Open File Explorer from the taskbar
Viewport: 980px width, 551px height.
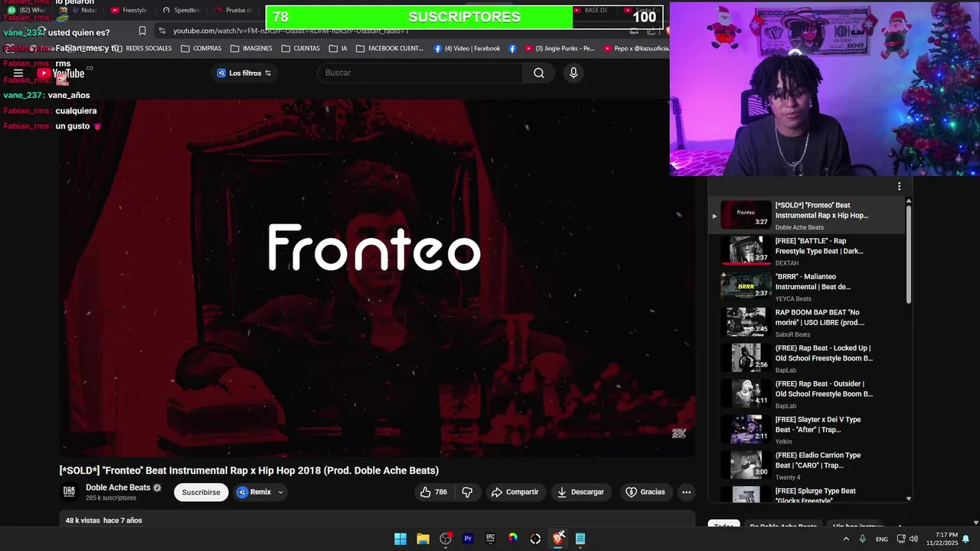(x=423, y=539)
